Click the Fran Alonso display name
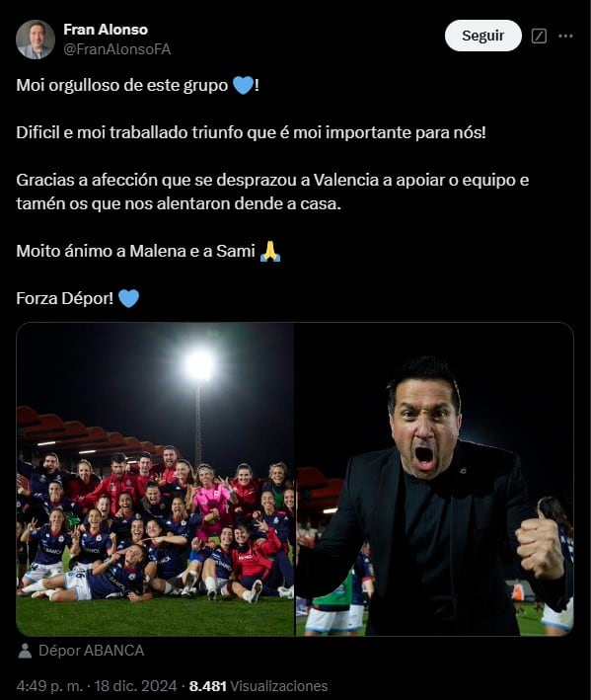This screenshot has height=700, width=591. (106, 30)
